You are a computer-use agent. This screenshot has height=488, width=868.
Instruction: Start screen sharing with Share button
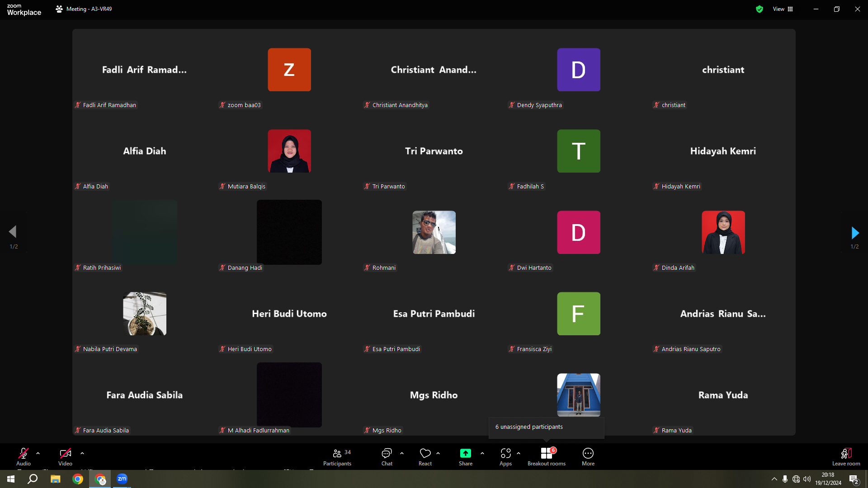click(465, 457)
